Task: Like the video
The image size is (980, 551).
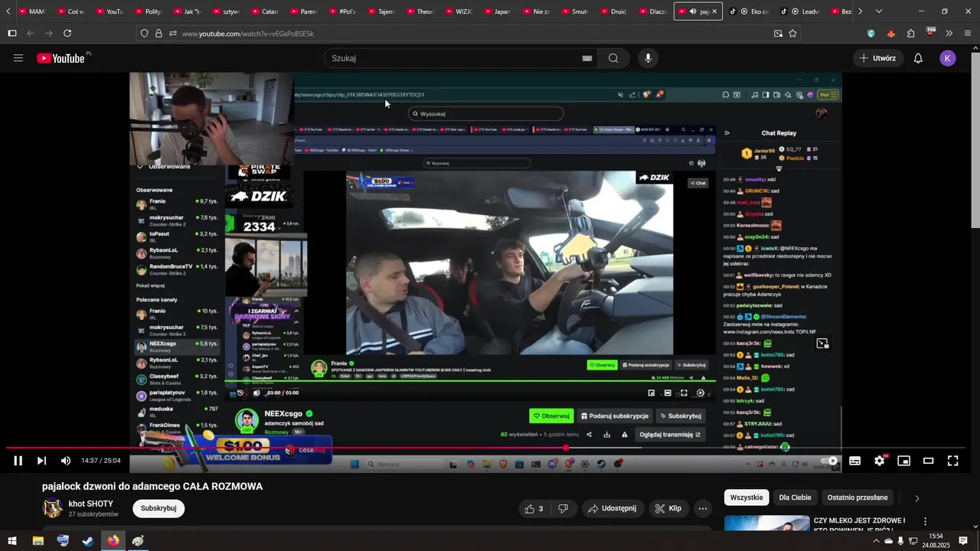Action: pyautogui.click(x=534, y=509)
